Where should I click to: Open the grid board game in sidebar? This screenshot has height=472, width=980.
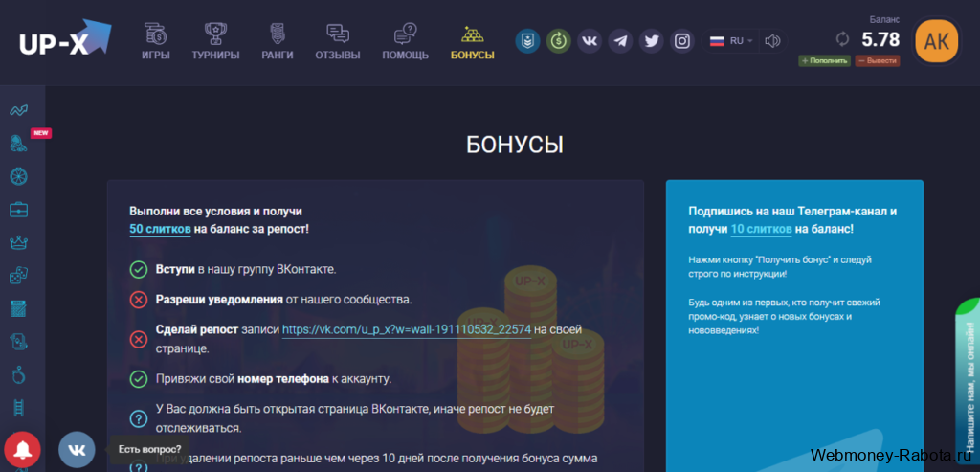(x=19, y=308)
